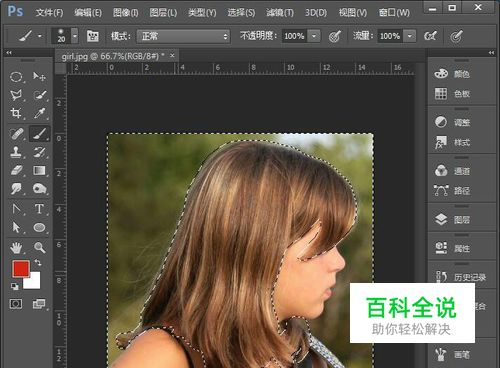Click the flow 100% field
This screenshot has height=368, width=500.
click(x=390, y=36)
